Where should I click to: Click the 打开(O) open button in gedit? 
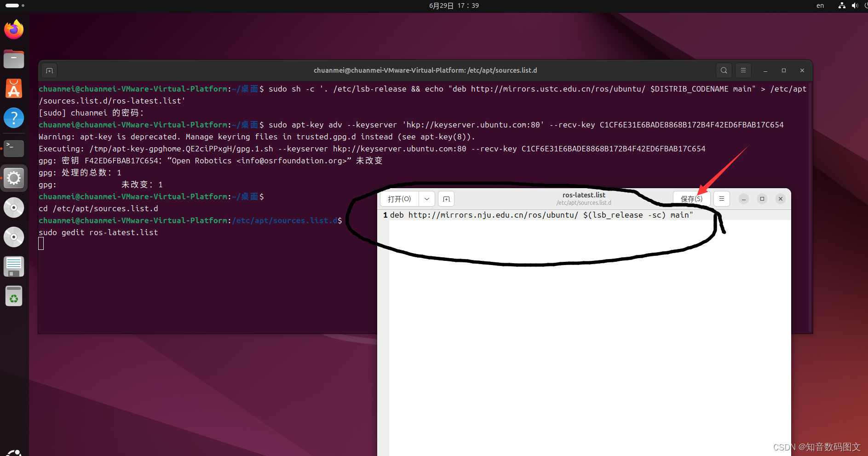[x=398, y=199]
